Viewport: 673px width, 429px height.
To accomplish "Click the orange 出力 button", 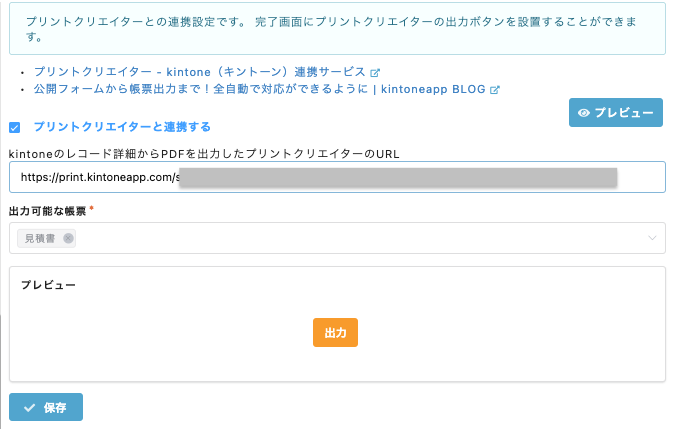I will pyautogui.click(x=335, y=332).
